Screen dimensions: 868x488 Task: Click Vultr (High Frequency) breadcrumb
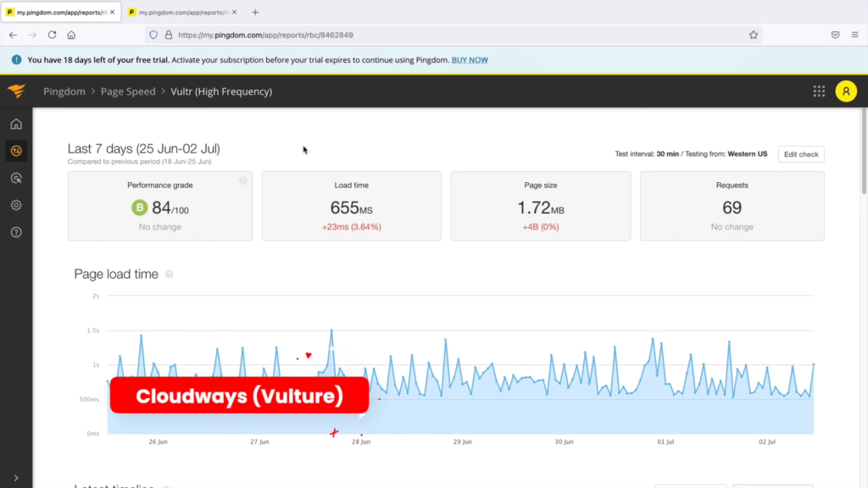(221, 91)
